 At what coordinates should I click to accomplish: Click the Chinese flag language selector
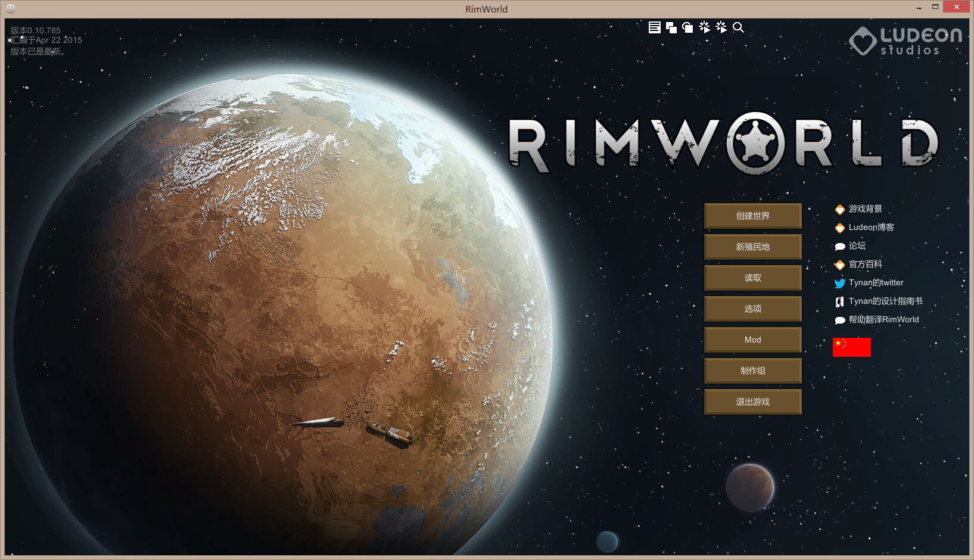[x=851, y=347]
